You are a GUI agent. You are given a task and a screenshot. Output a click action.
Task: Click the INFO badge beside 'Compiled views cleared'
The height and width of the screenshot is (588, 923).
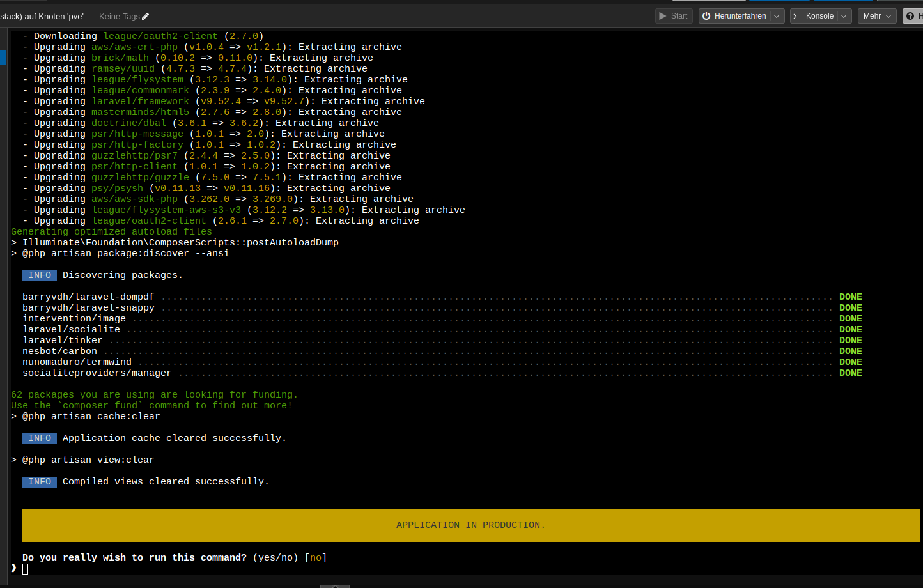40,482
